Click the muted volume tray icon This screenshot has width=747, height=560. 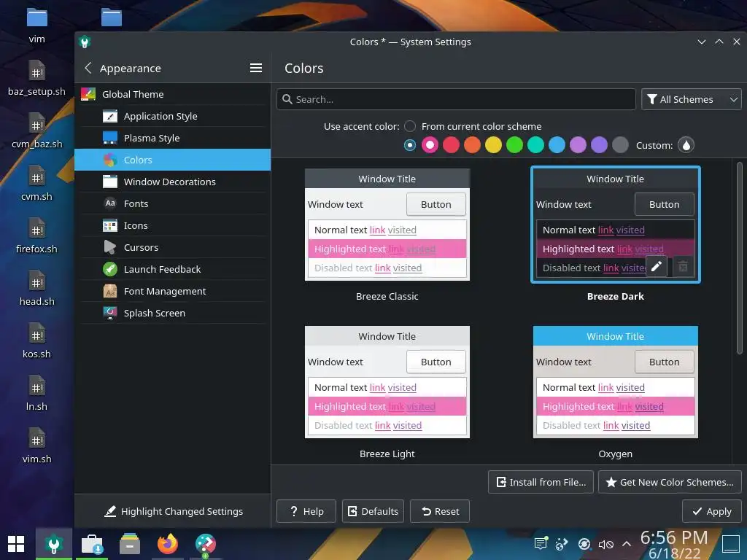605,544
